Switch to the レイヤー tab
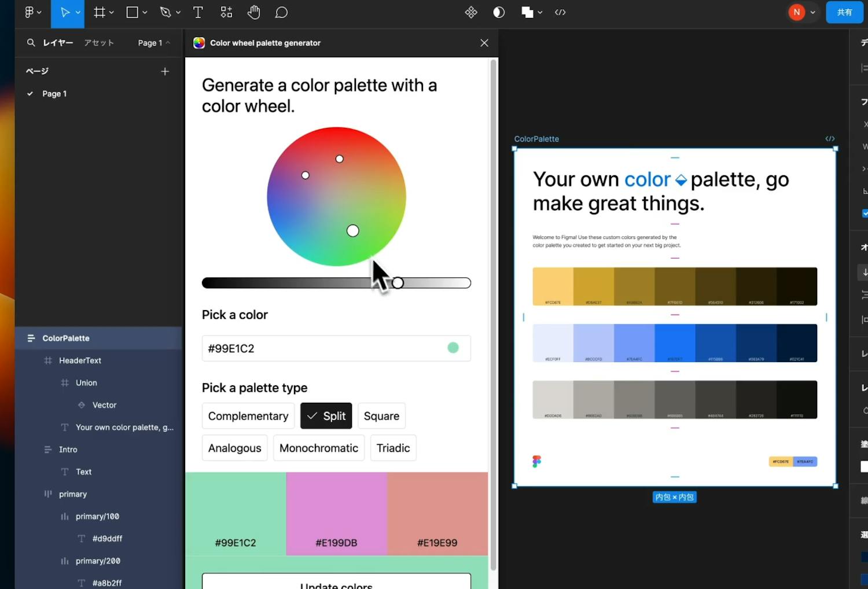 [58, 43]
